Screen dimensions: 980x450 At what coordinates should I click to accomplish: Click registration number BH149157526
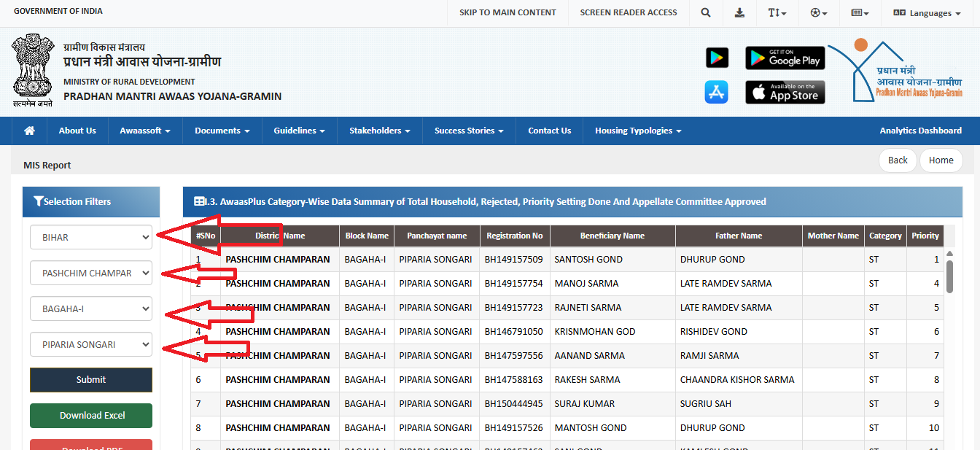pos(514,427)
